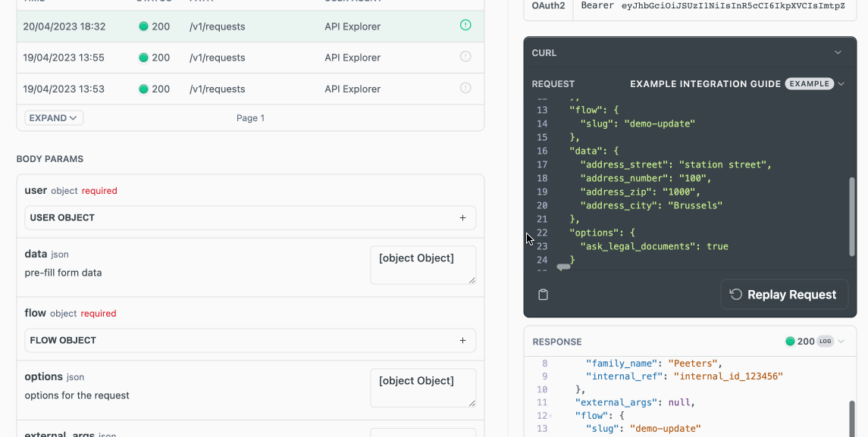Click the BODY PARAMS heading
The height and width of the screenshot is (437, 868).
(x=50, y=159)
